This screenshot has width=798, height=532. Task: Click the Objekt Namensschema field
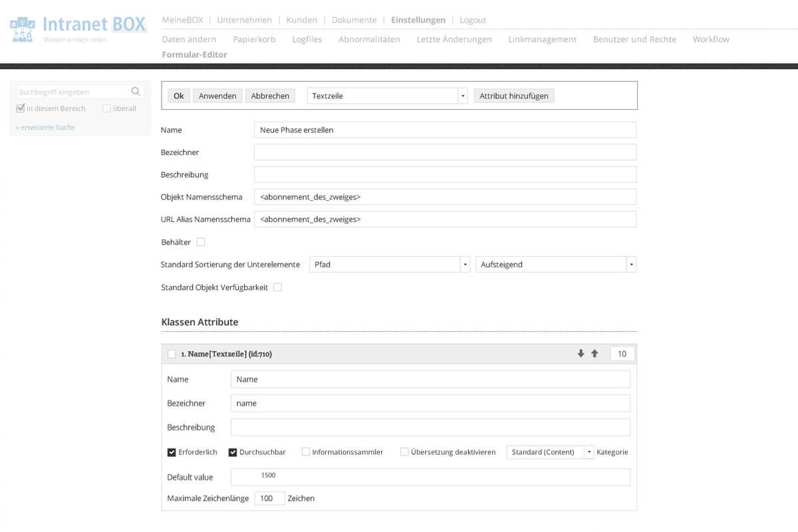pos(445,197)
